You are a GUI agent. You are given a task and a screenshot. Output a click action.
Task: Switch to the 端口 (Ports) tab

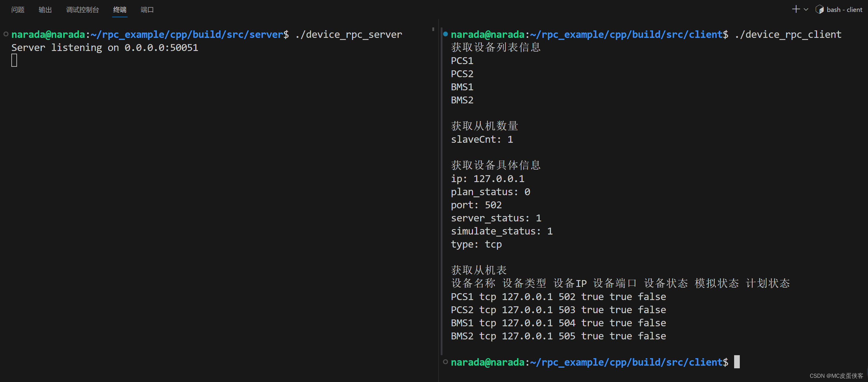[147, 10]
